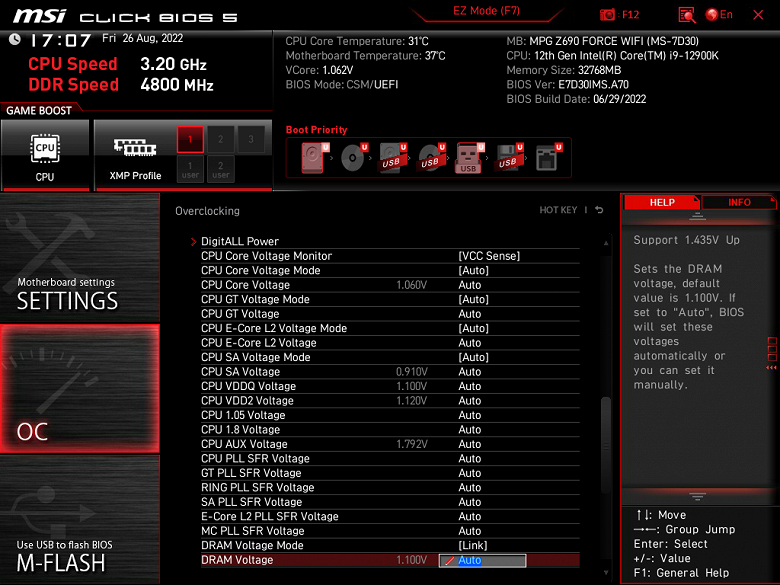780x585 pixels.
Task: Click the help panel bottom collapse handle
Action: pos(697,496)
